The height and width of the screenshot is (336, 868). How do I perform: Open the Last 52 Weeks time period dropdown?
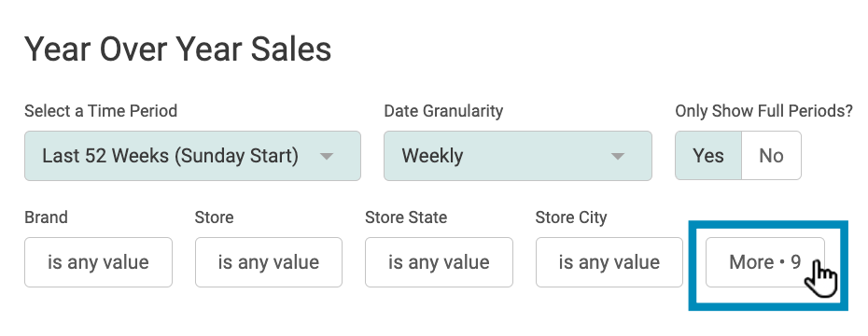click(x=192, y=156)
